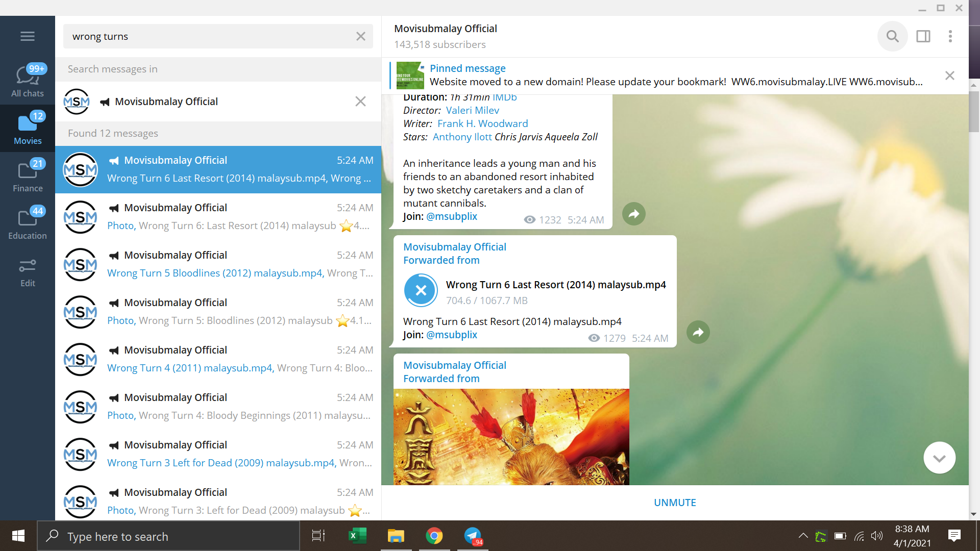Click the Telegram taskbar icon

pos(473,536)
